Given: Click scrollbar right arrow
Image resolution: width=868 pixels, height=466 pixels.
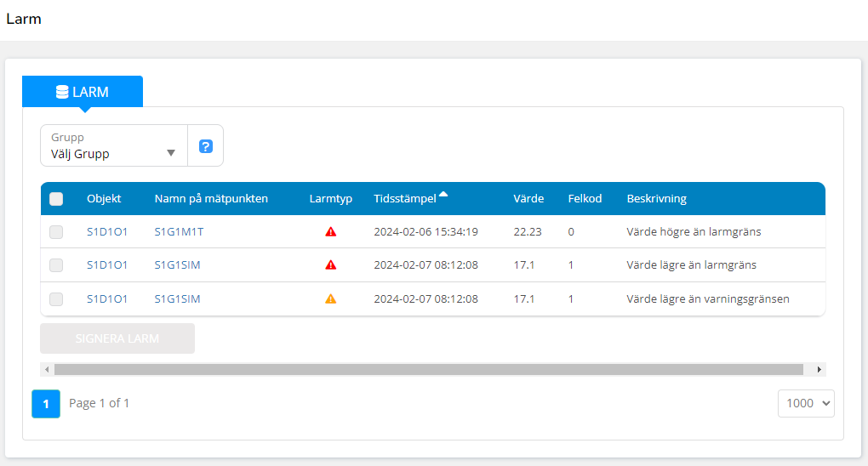Looking at the screenshot, I should coord(819,370).
